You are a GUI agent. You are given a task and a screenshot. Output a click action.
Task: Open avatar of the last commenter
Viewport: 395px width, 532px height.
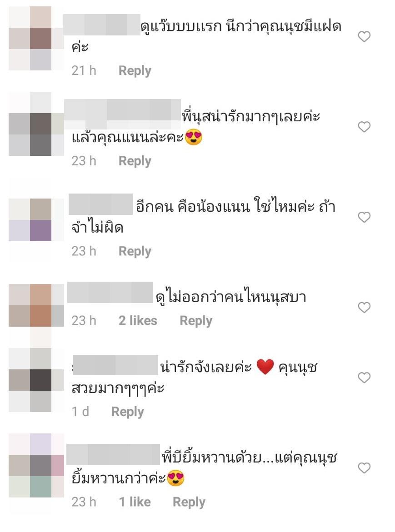point(36,466)
